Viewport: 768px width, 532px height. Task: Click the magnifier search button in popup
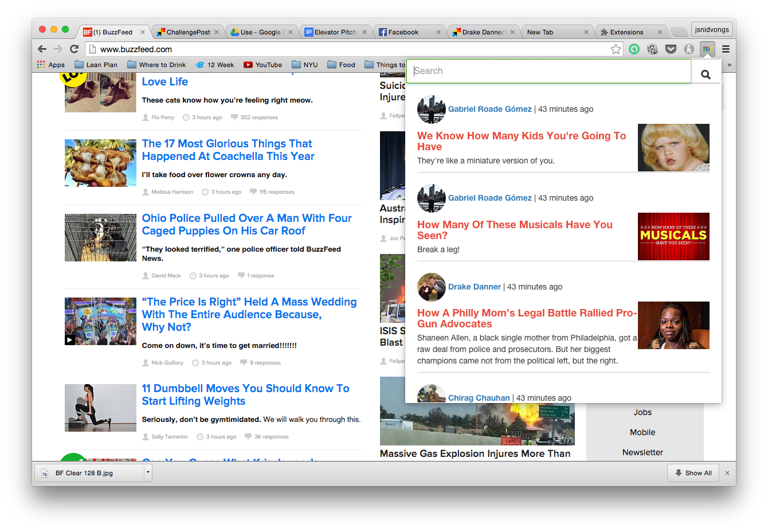706,74
